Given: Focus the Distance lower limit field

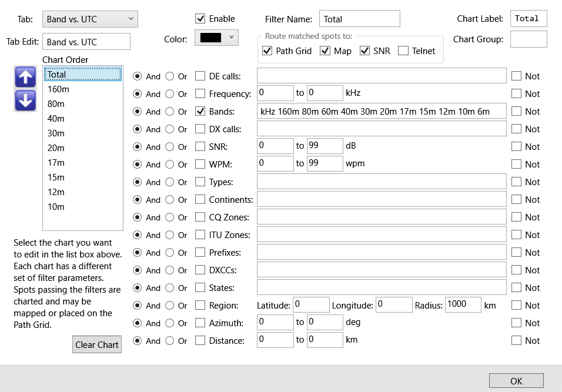Looking at the screenshot, I should pos(275,340).
